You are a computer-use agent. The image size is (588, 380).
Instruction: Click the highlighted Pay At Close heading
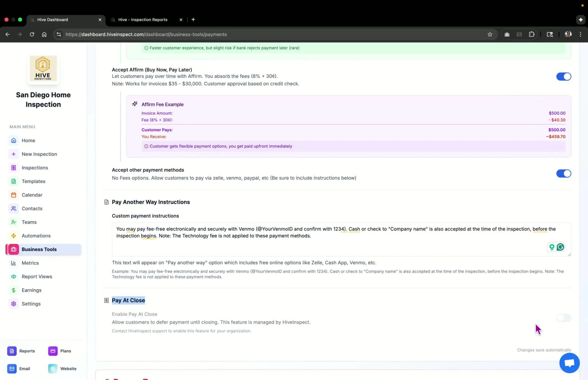(128, 300)
